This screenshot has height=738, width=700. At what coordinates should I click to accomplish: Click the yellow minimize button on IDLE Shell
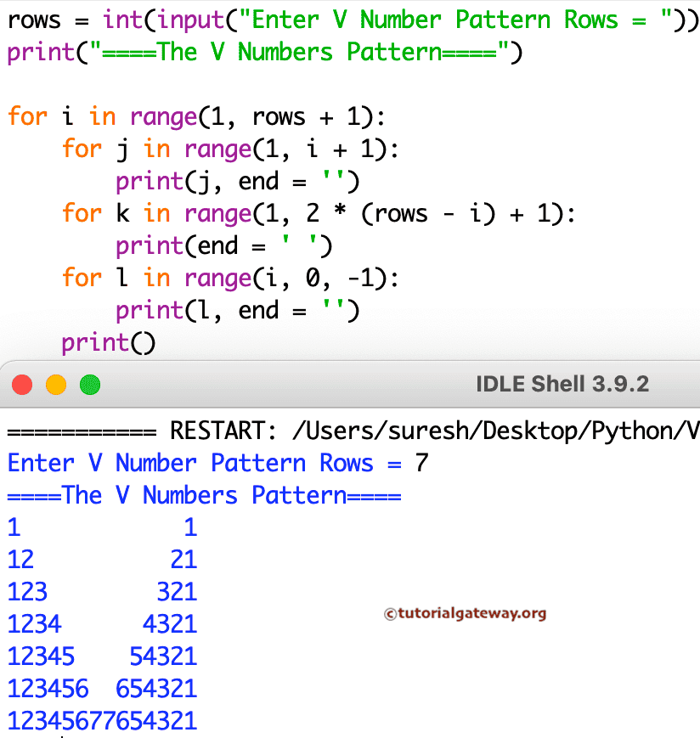[56, 384]
